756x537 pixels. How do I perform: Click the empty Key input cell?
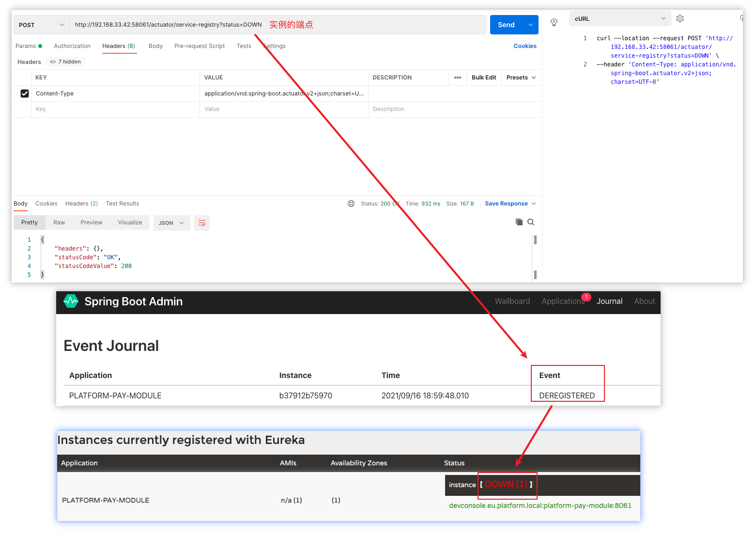(115, 109)
